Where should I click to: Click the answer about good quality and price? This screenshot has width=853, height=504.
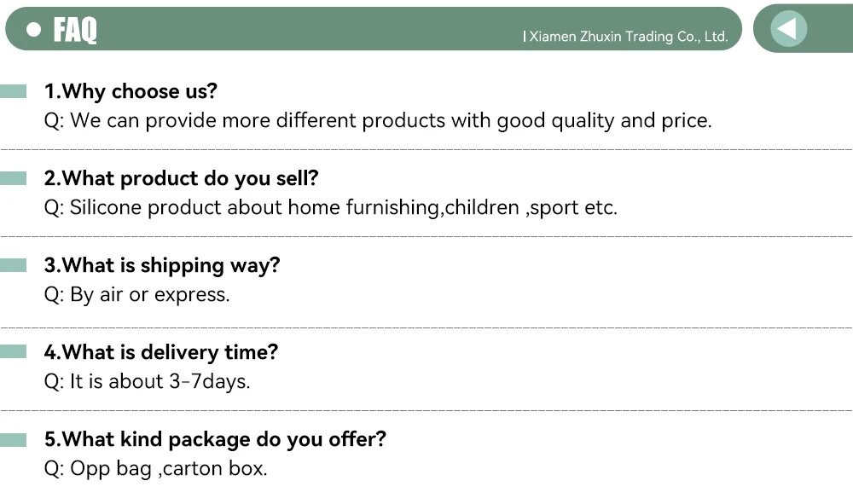click(x=377, y=121)
